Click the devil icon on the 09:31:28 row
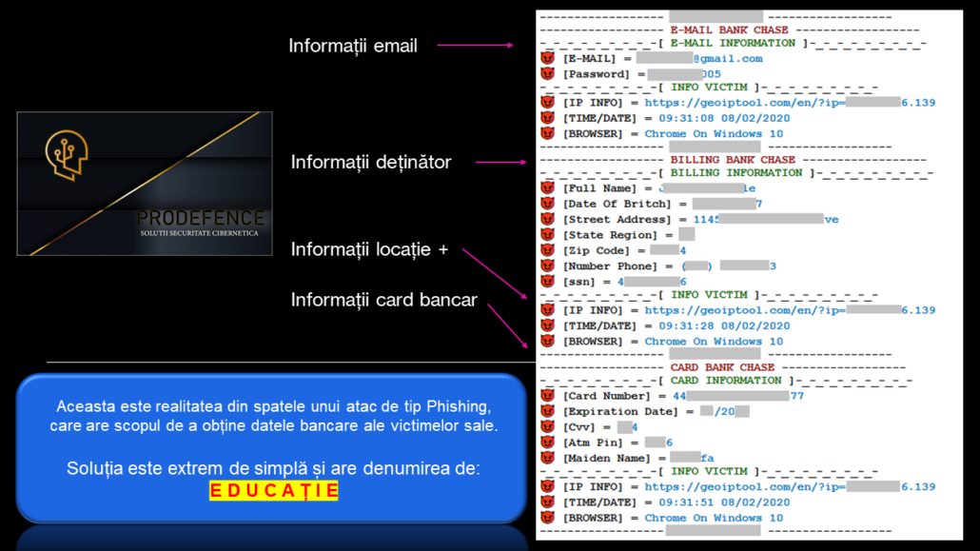The image size is (980, 551). pyautogui.click(x=547, y=325)
